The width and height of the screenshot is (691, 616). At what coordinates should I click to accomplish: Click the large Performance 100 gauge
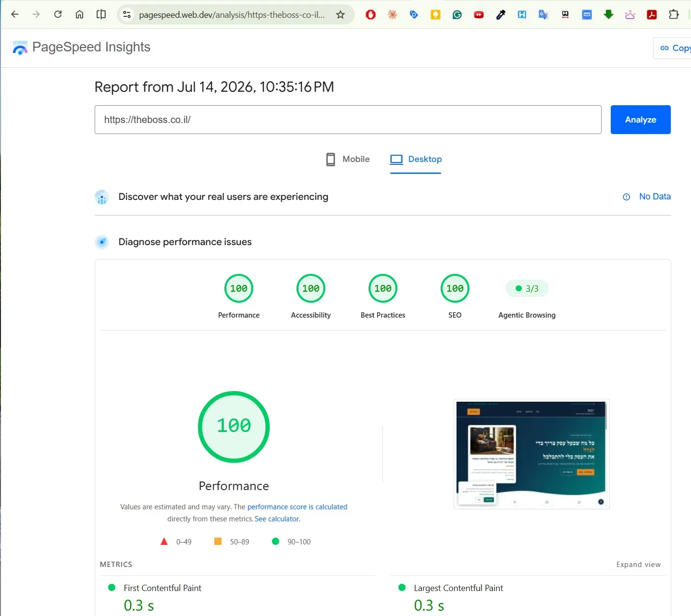click(234, 427)
